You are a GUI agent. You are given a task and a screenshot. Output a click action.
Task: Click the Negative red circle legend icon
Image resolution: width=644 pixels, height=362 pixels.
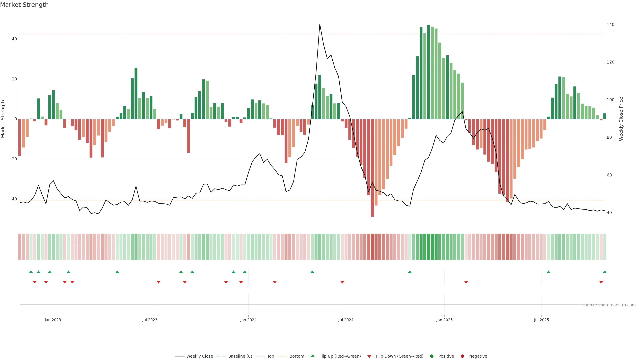(462, 356)
